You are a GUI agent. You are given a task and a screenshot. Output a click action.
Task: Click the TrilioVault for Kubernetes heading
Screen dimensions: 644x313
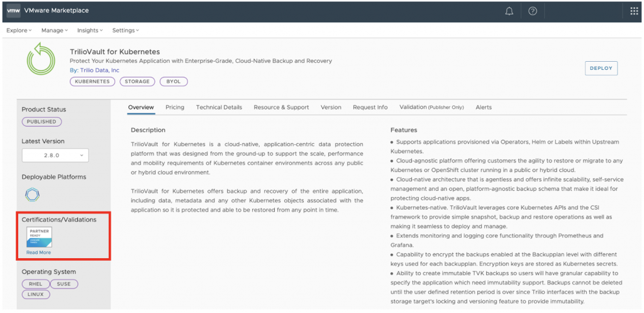(115, 52)
